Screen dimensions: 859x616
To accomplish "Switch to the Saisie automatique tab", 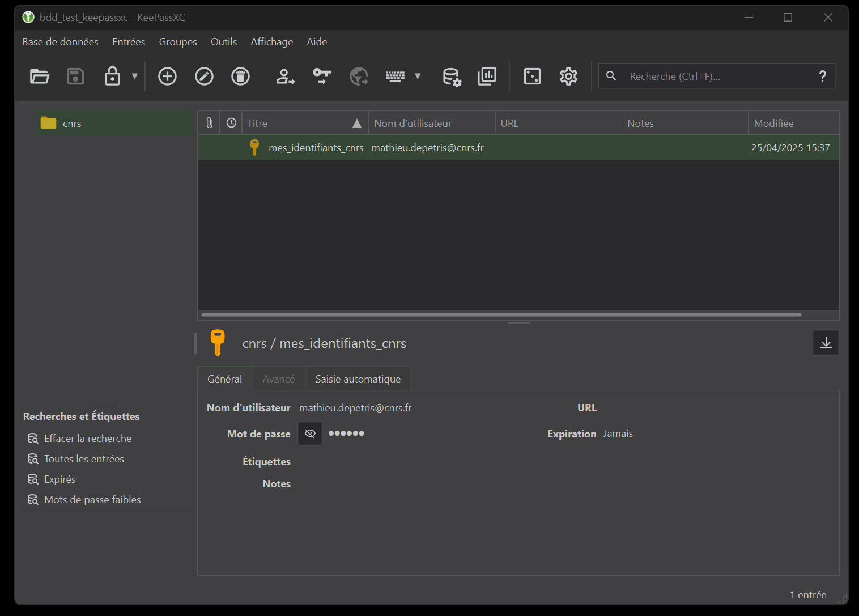I will pyautogui.click(x=358, y=379).
